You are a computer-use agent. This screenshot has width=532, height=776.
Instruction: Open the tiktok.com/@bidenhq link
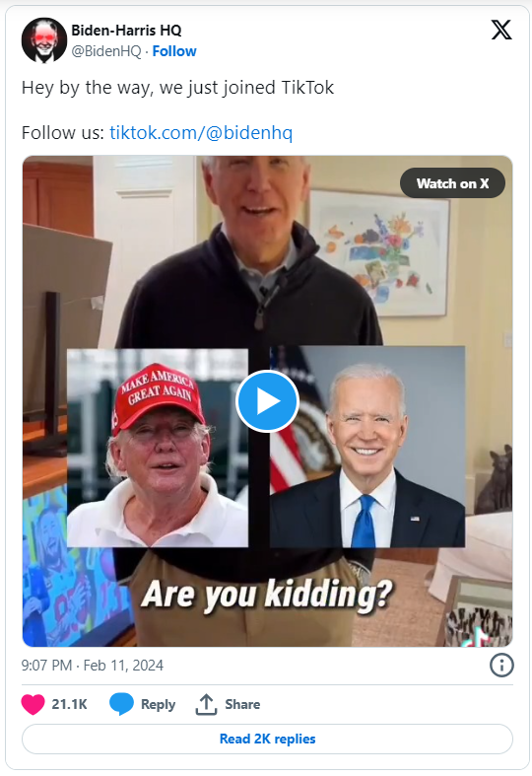[201, 133]
